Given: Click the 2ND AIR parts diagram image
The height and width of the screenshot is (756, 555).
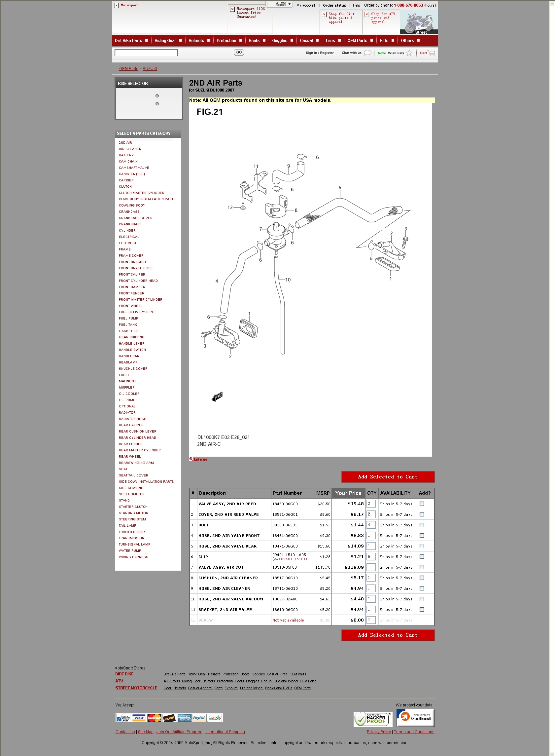Looking at the screenshot, I should [x=310, y=279].
